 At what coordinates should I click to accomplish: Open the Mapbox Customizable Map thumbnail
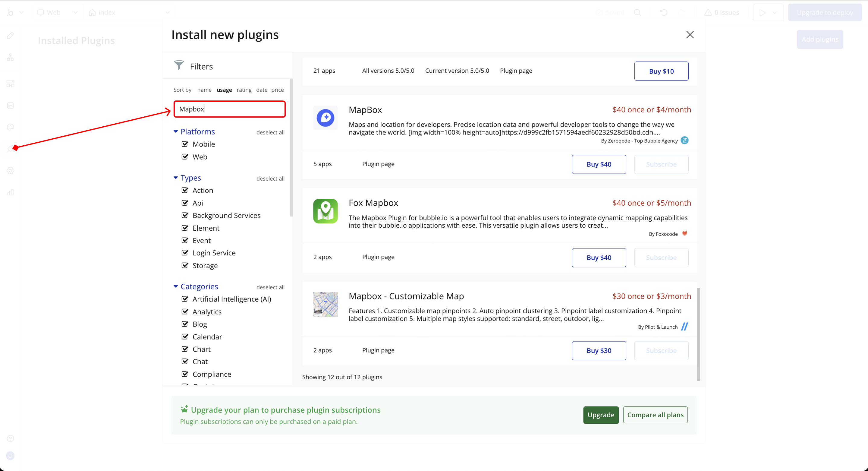[325, 304]
